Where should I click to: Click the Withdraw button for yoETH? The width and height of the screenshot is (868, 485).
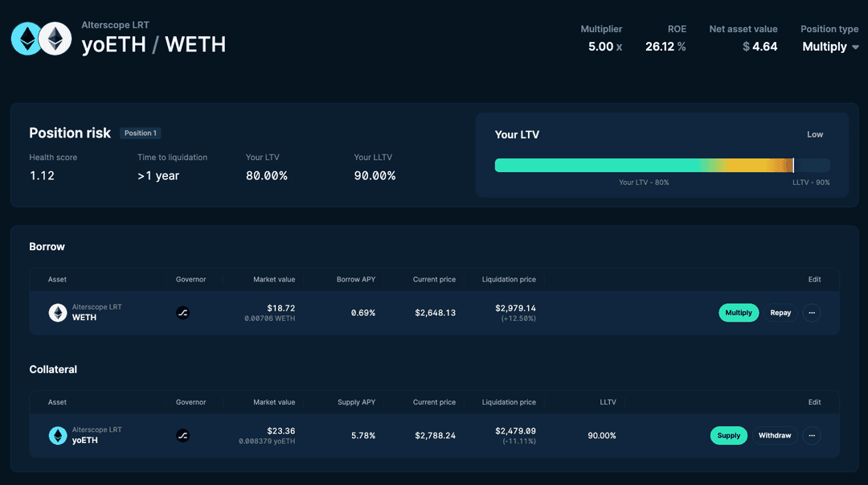(775, 436)
